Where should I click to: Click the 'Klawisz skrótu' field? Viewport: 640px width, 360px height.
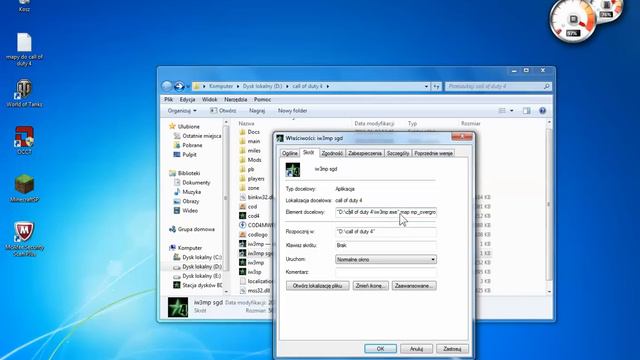(386, 245)
